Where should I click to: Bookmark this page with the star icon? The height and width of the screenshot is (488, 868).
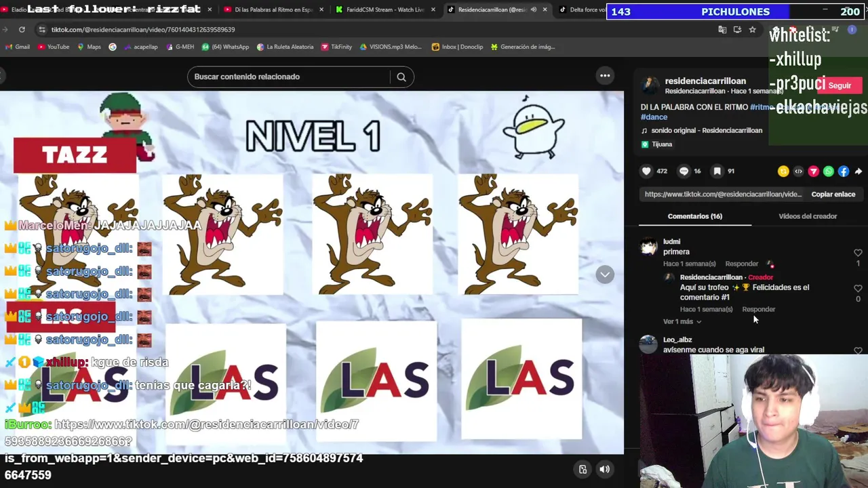[x=752, y=30]
